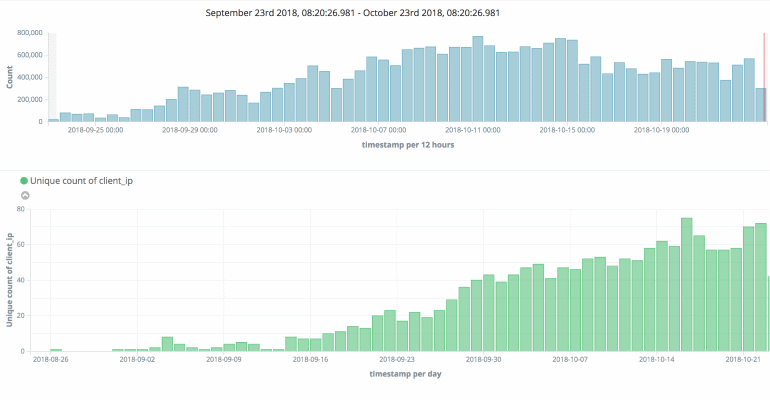Click the 'timestamp per day' axis title
Viewport: 770px width, 400px height.
coord(405,374)
